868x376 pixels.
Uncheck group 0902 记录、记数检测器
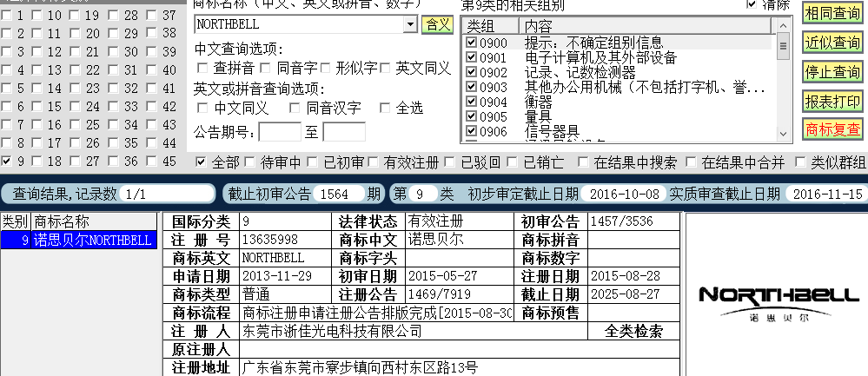[x=471, y=72]
